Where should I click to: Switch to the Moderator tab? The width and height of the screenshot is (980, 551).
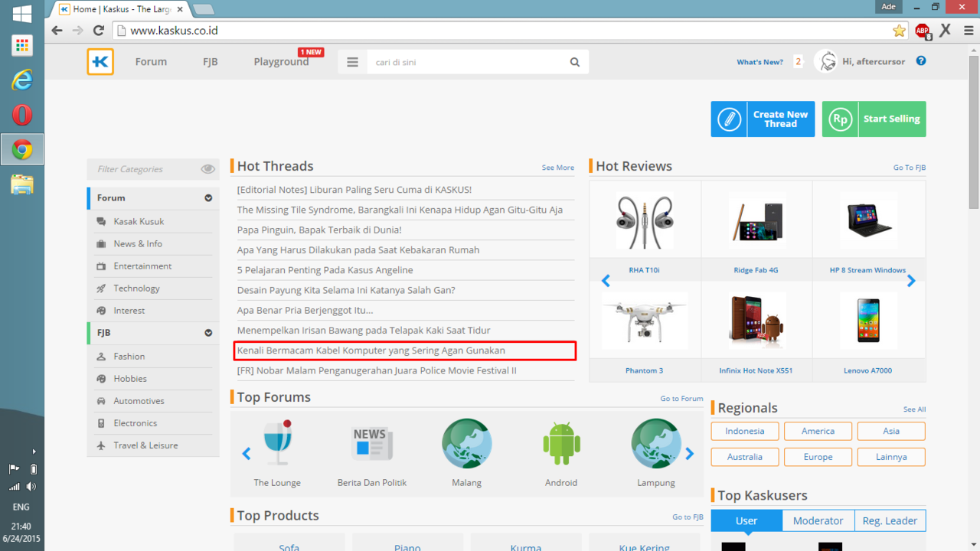(818, 520)
